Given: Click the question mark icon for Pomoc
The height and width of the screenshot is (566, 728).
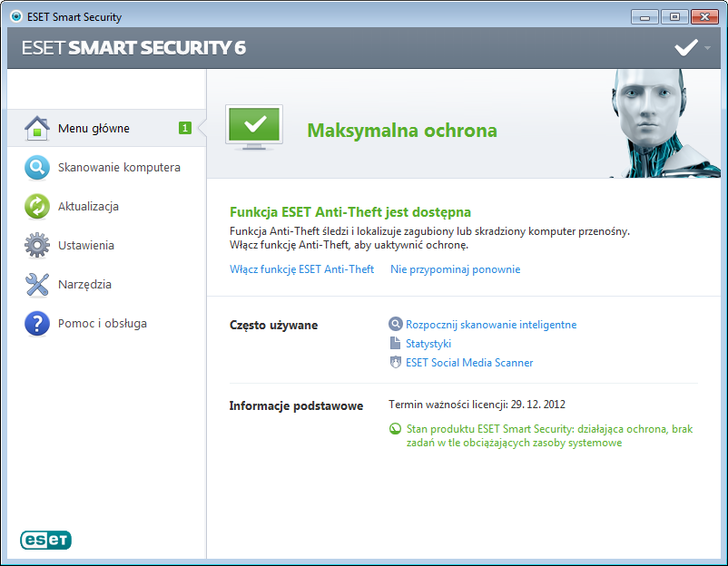Looking at the screenshot, I should coord(37,323).
